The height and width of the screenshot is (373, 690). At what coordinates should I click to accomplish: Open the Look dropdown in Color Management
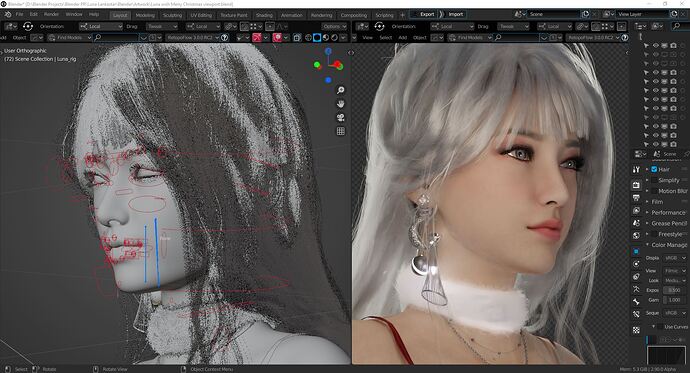coord(675,280)
